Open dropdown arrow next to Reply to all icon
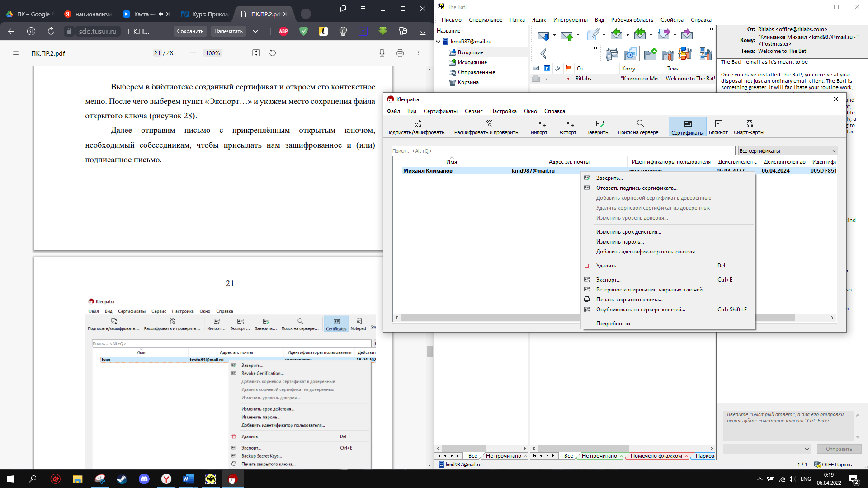 pos(651,35)
